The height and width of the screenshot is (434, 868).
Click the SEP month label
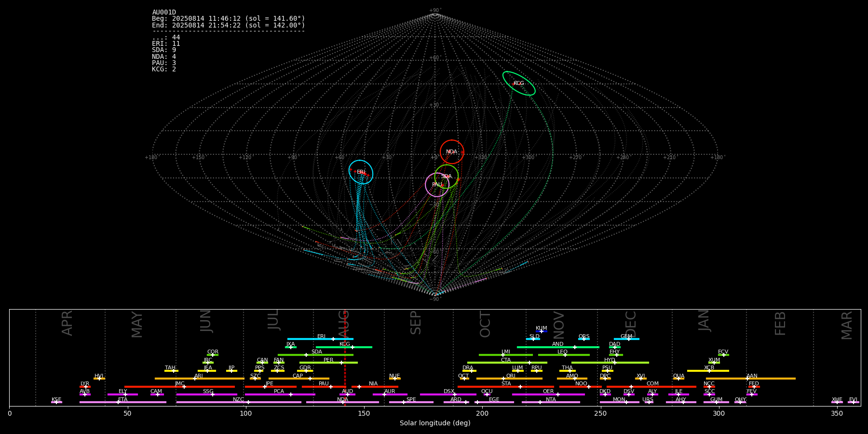pyautogui.click(x=415, y=323)
